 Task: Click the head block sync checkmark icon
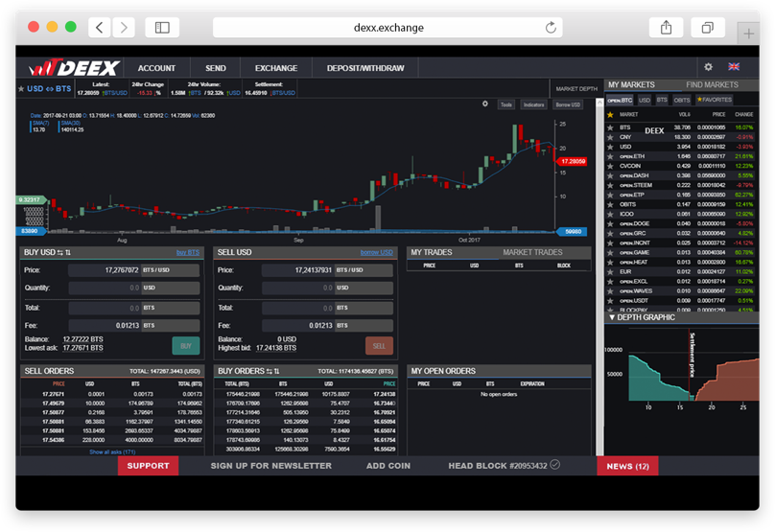click(555, 464)
